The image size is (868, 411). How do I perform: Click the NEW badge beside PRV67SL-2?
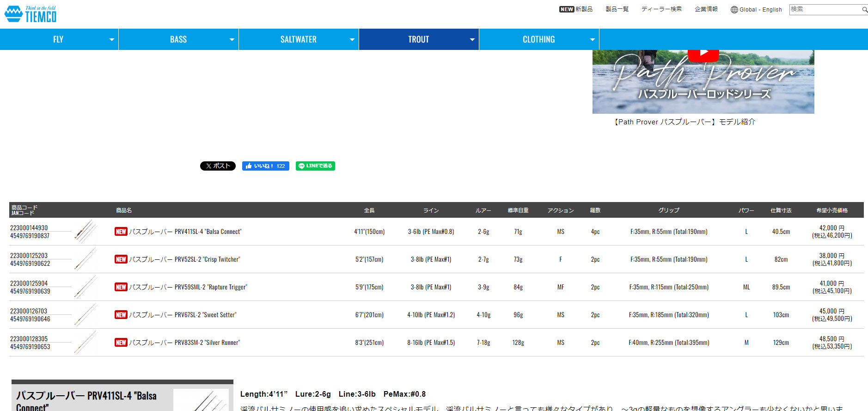pyautogui.click(x=121, y=315)
